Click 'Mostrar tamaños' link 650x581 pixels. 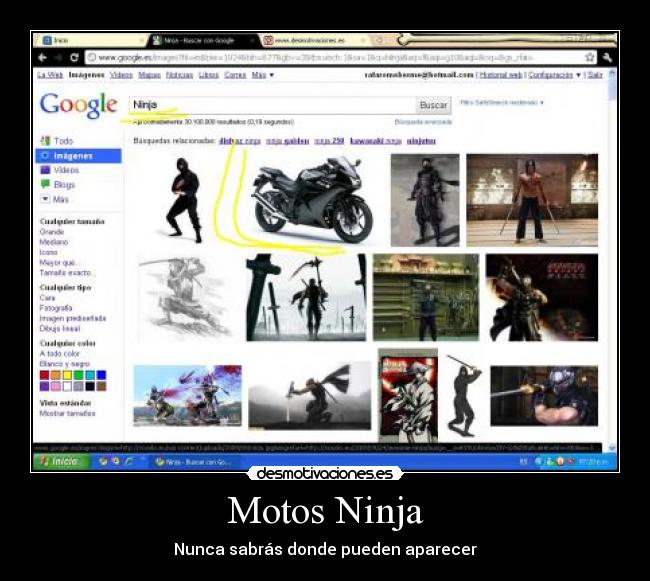point(67,414)
